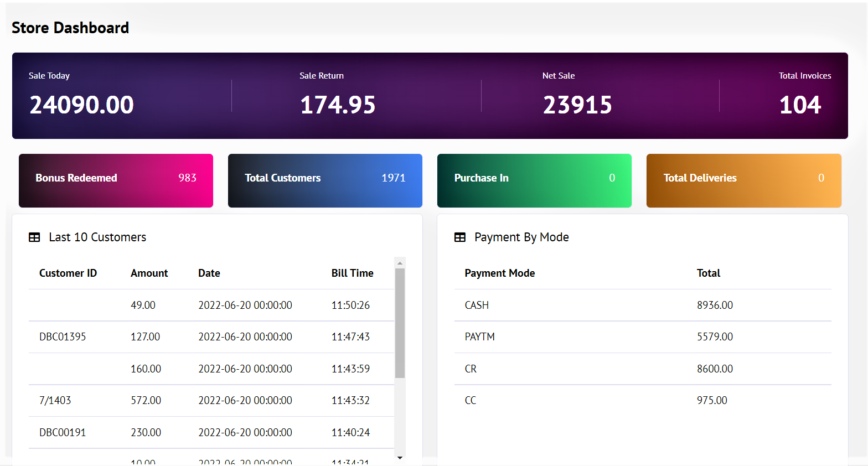Image resolution: width=868 pixels, height=466 pixels.
Task: Click bill time 11:40:24
Action: tap(350, 432)
